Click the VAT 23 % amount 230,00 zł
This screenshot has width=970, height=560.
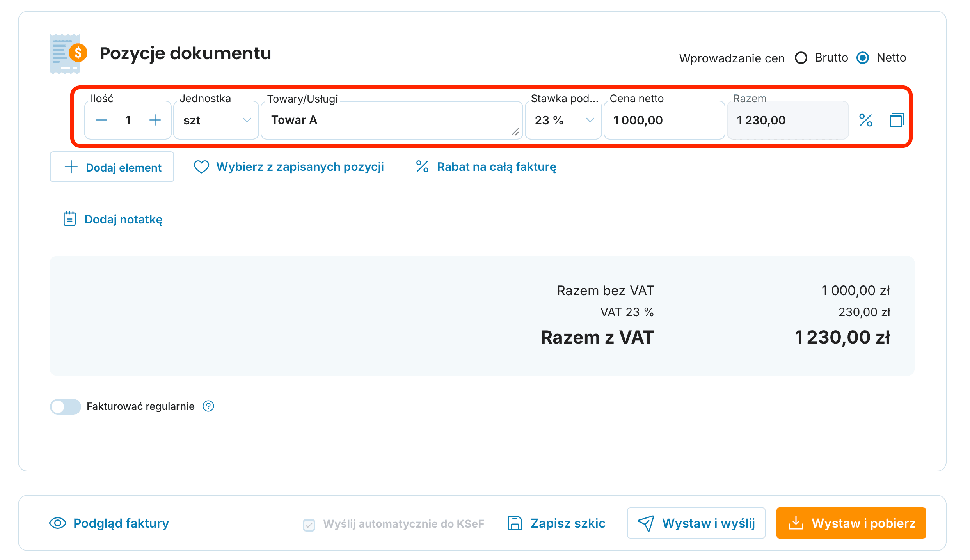pyautogui.click(x=864, y=312)
